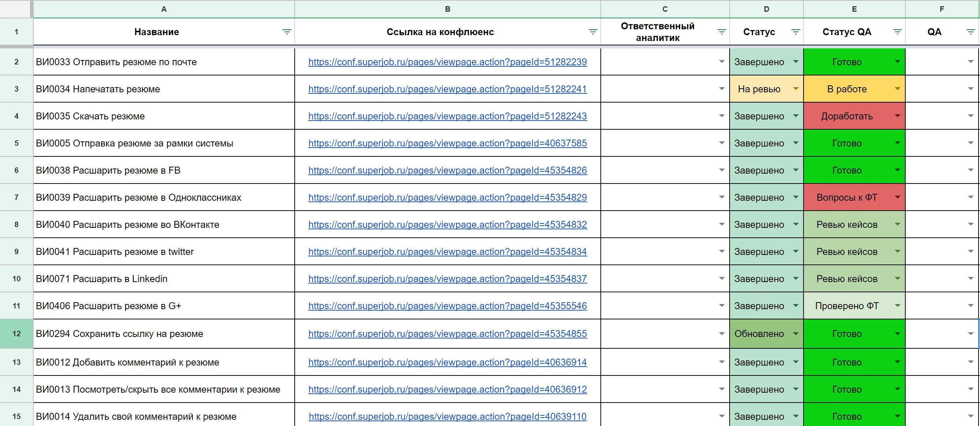Select Готово cell in ВИ0012 row
Viewport: 980px width, 426px height.
[x=854, y=362]
